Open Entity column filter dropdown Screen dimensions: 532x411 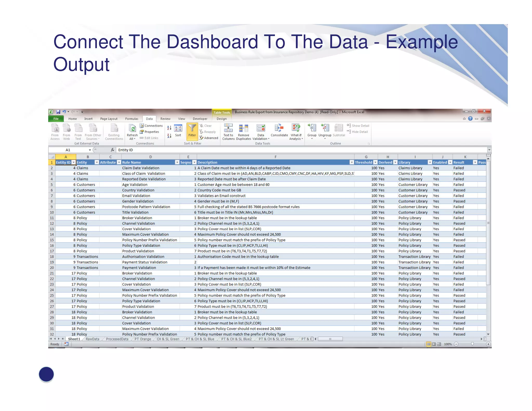pos(97,162)
